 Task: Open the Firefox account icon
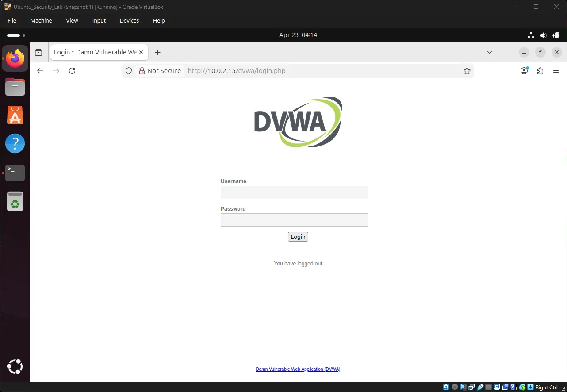coord(524,71)
